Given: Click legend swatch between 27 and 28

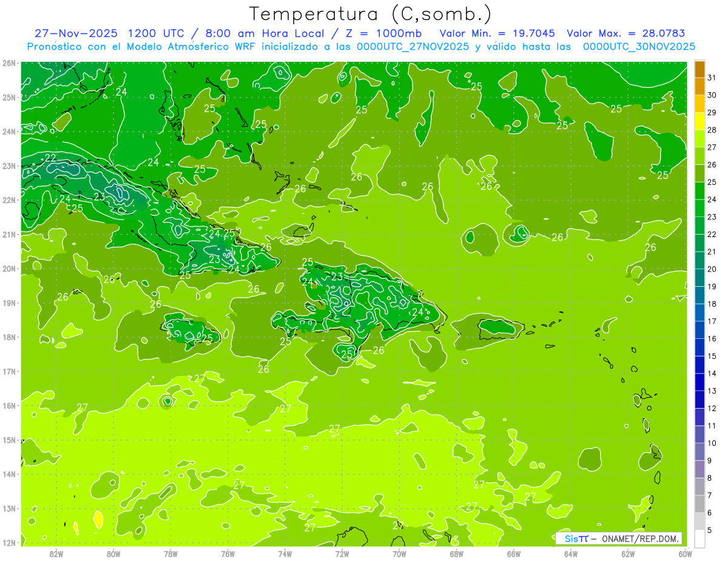Looking at the screenshot, I should (x=699, y=139).
